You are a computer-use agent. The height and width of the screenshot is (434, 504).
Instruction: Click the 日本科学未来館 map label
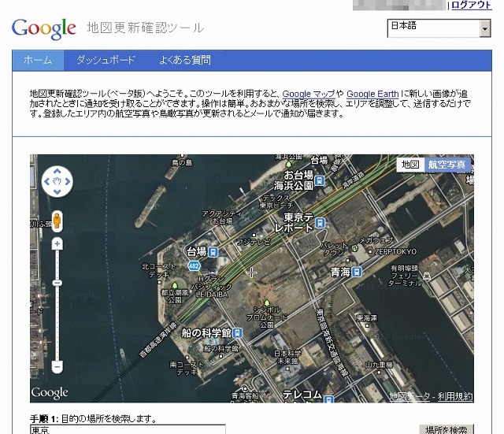click(x=287, y=357)
